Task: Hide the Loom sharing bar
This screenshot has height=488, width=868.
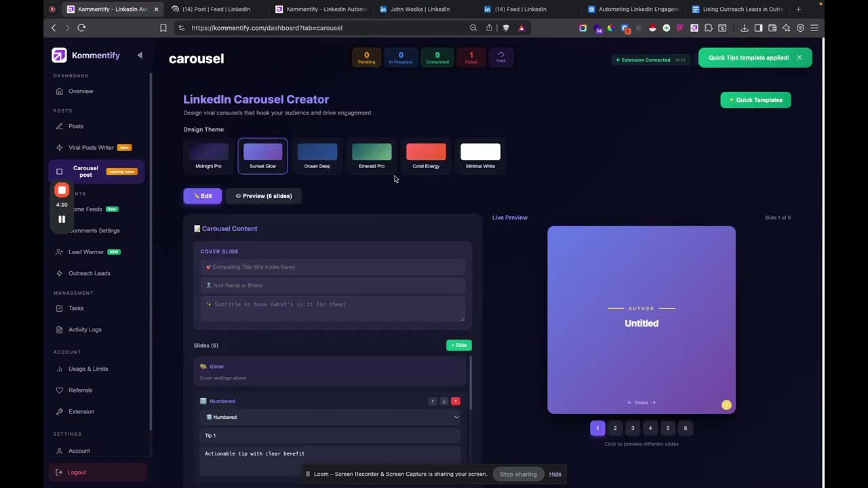Action: point(555,474)
